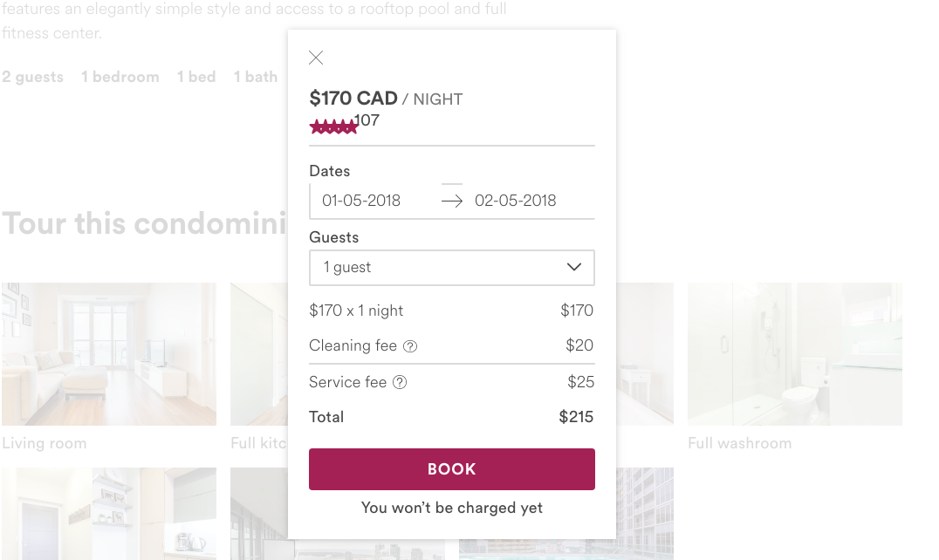The width and height of the screenshot is (939, 560).
Task: Select the check-out date 02-05-2018 field
Action: (x=515, y=201)
